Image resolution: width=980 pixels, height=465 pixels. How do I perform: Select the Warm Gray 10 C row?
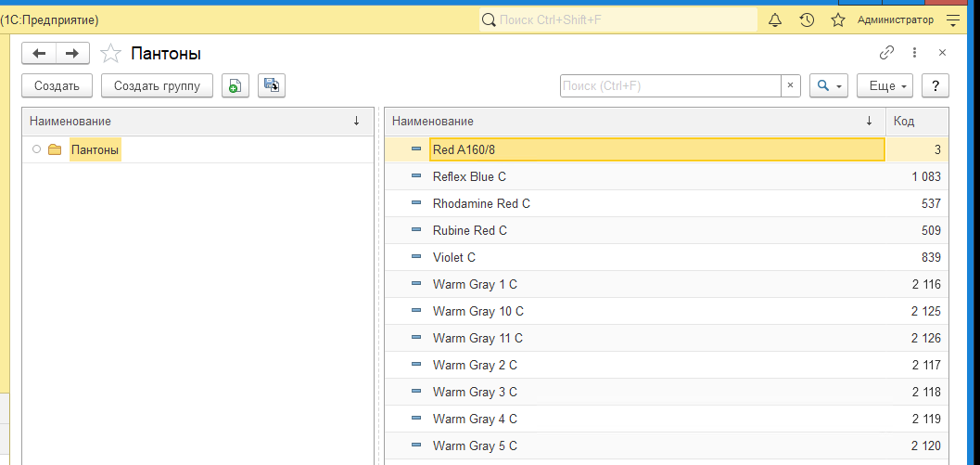[x=667, y=311]
